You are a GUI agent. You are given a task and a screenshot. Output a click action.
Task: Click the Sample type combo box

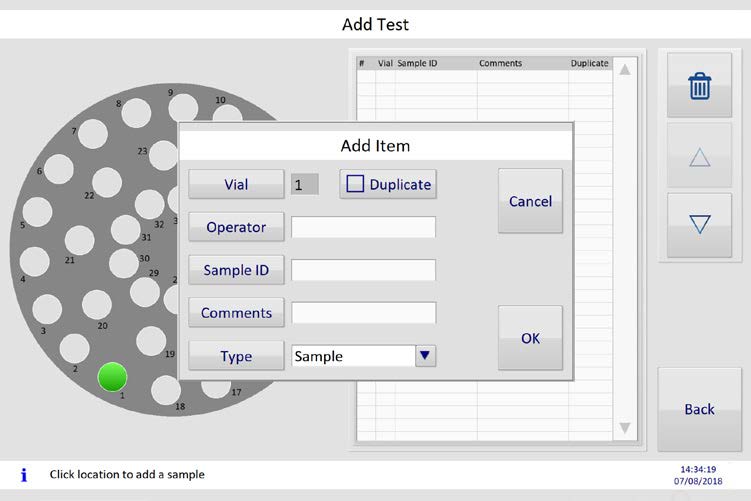(352, 356)
